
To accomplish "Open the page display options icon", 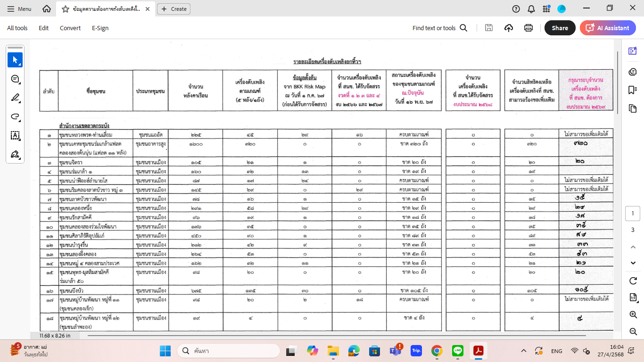I will (x=633, y=297).
